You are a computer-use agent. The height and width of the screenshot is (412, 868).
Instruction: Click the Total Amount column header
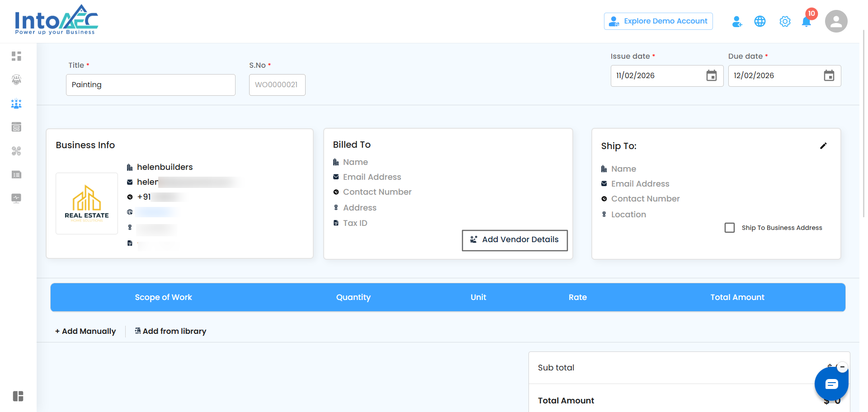pos(737,297)
